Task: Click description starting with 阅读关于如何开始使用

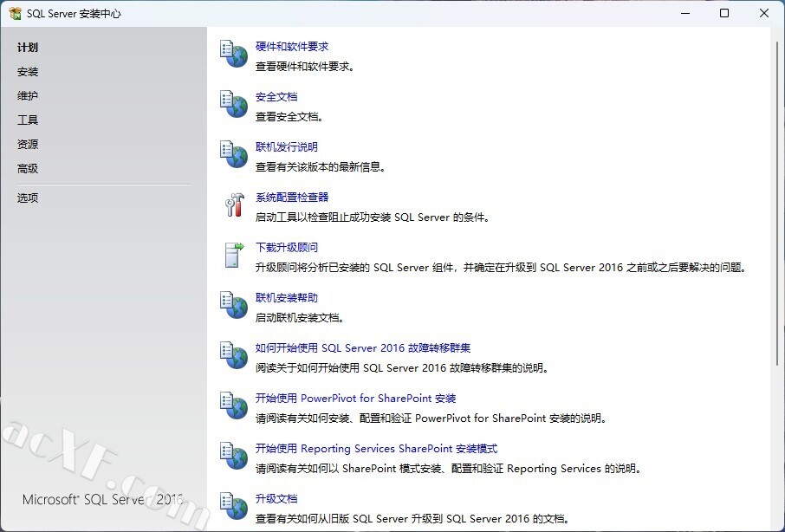Action: [403, 368]
